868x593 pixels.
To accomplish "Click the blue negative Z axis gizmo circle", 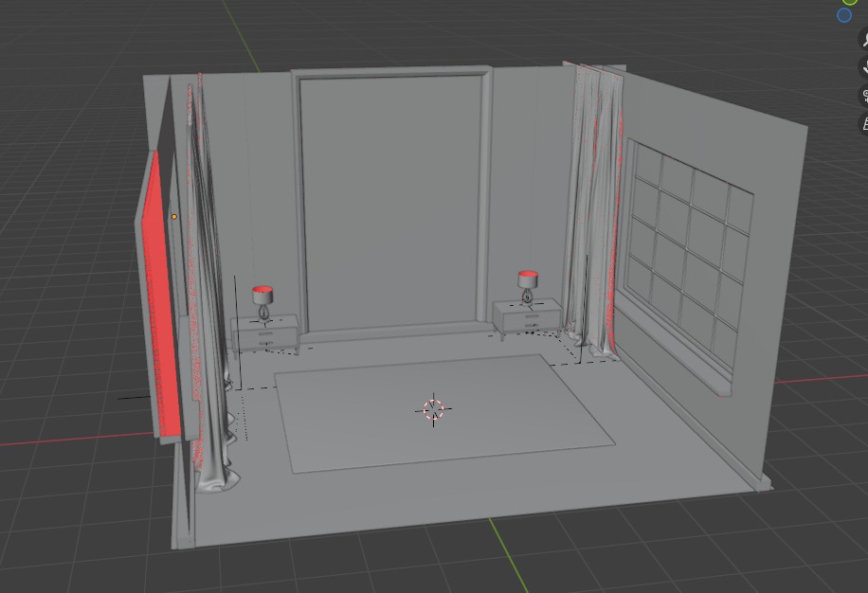I will pyautogui.click(x=844, y=15).
